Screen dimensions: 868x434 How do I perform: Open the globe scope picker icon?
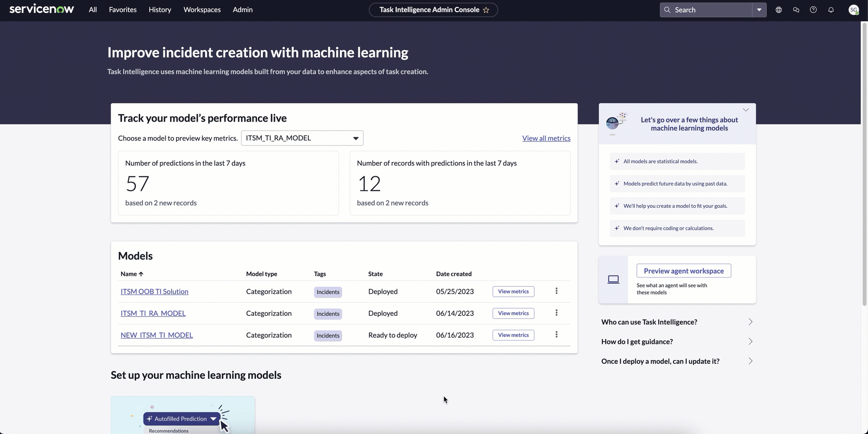tap(779, 10)
